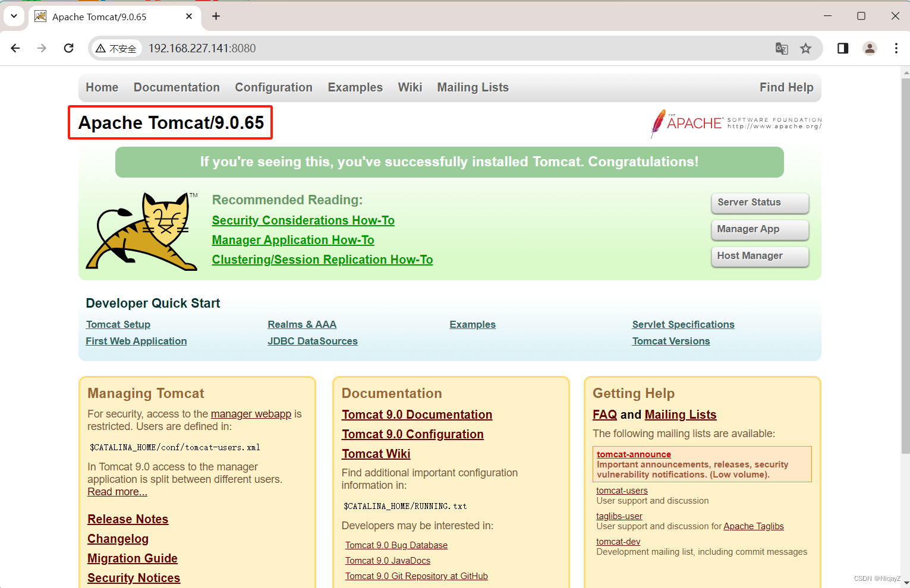This screenshot has height=588, width=910.
Task: Open the JDBC DataSources link
Action: [x=313, y=341]
